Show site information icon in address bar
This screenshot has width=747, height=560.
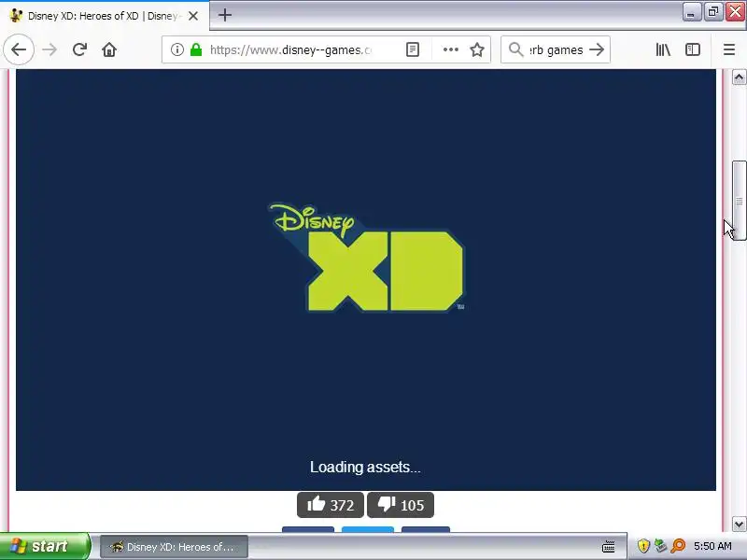[177, 49]
